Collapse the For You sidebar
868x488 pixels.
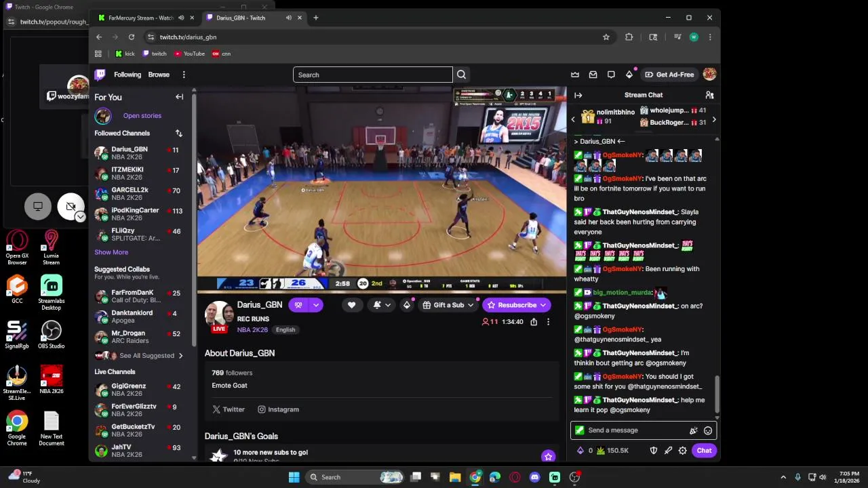point(180,97)
